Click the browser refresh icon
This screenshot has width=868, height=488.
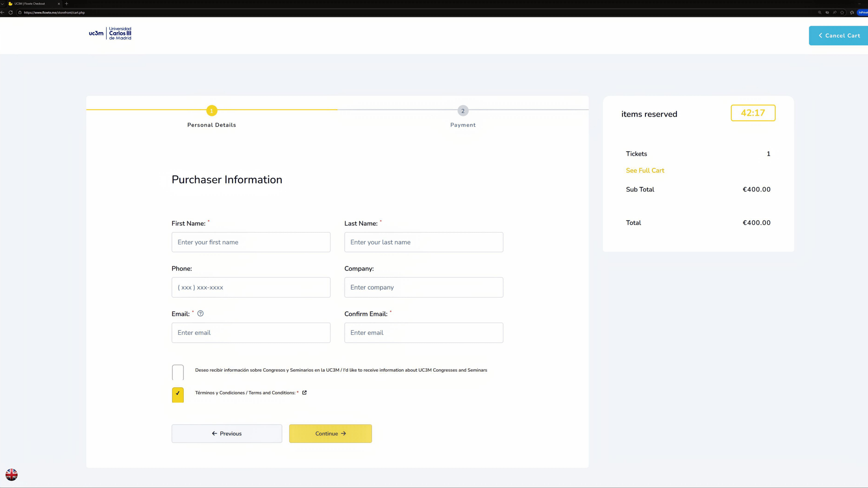11,13
